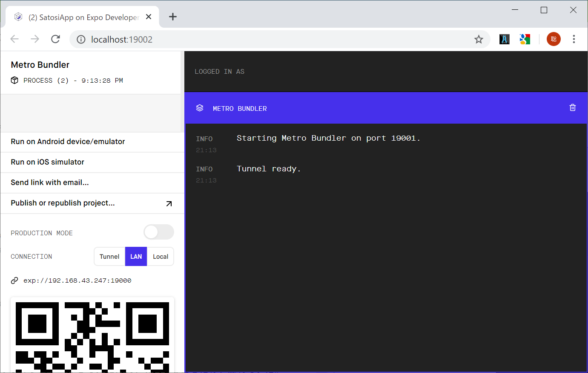Select Tunnel connection type
The width and height of the screenshot is (588, 373).
(109, 257)
